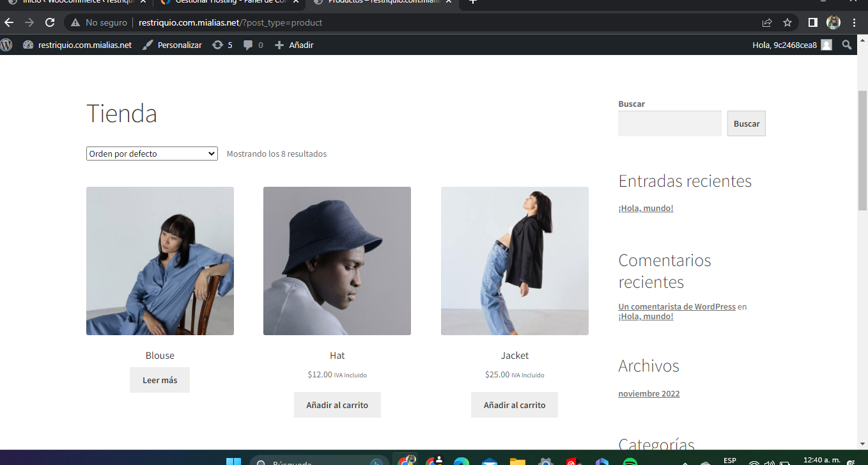The image size is (868, 465).
Task: Bookmark this page with the star icon
Action: (787, 22)
